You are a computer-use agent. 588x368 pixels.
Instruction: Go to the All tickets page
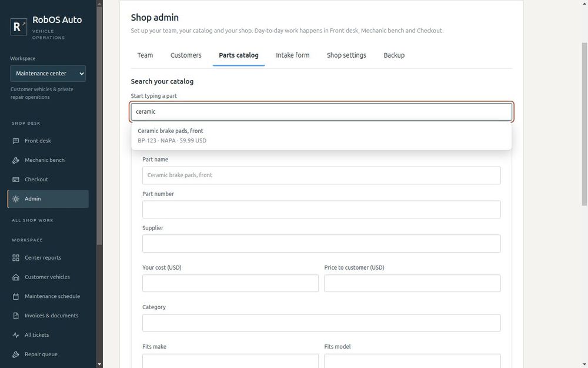pyautogui.click(x=48, y=335)
